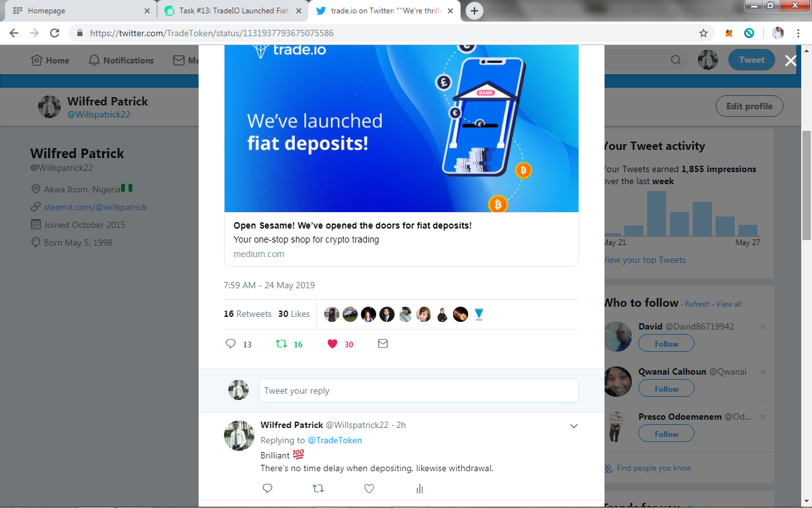Refresh the Who to follow suggestions
The height and width of the screenshot is (508, 812).
point(697,304)
